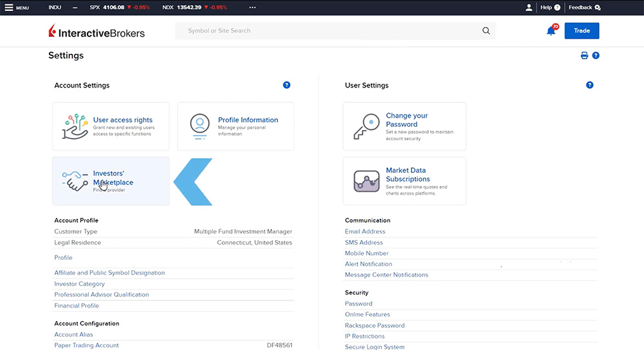Image resolution: width=644 pixels, height=350 pixels.
Task: Open the Profile Information card
Action: pyautogui.click(x=236, y=126)
